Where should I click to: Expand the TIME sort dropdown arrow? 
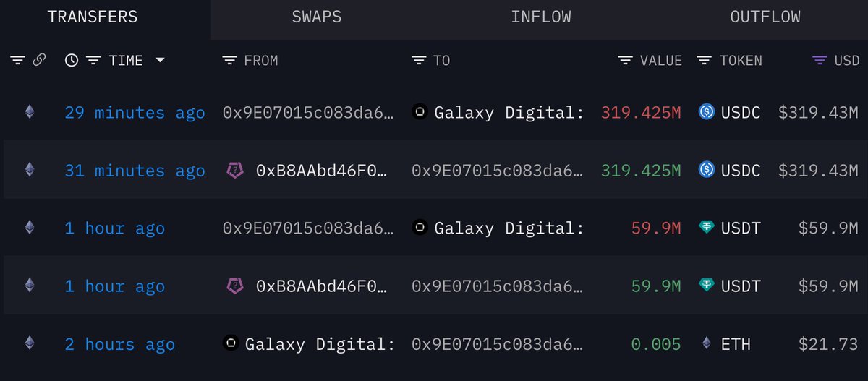(x=160, y=61)
